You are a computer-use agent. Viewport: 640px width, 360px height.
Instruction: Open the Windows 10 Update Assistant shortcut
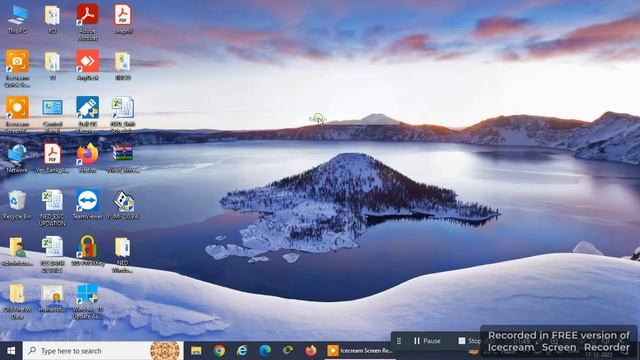[x=87, y=301]
